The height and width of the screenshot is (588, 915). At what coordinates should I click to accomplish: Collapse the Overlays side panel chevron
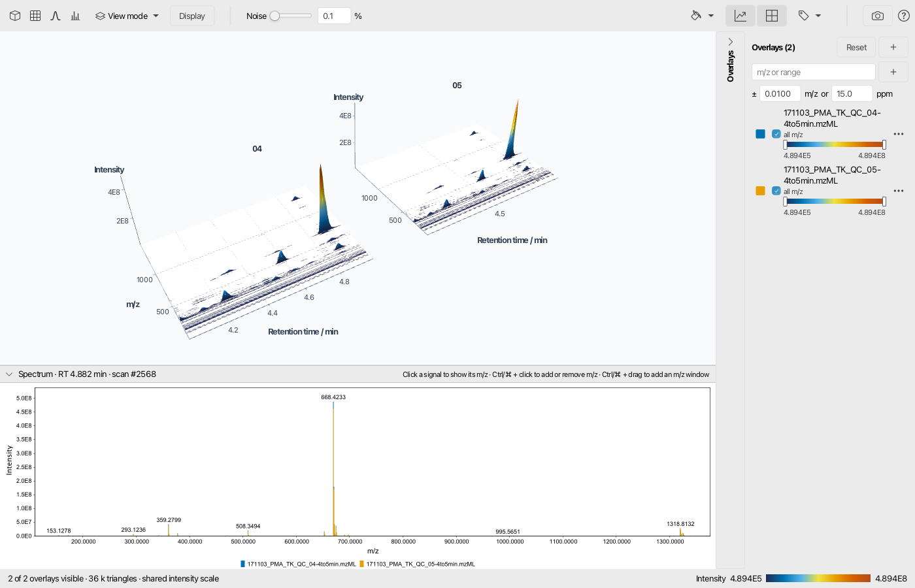point(731,42)
